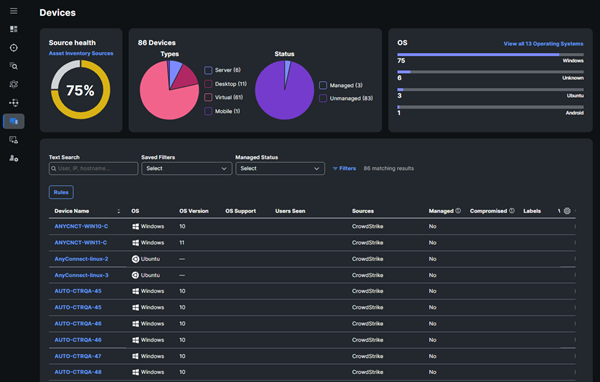The height and width of the screenshot is (382, 600).
Task: Click the crosshair target icon in sidebar
Action: tap(14, 48)
